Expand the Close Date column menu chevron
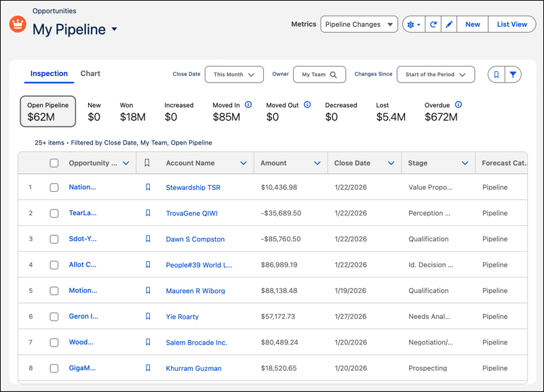 coord(391,163)
